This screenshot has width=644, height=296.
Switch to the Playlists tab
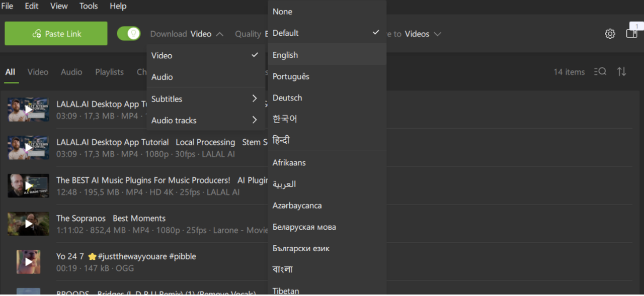tap(109, 72)
